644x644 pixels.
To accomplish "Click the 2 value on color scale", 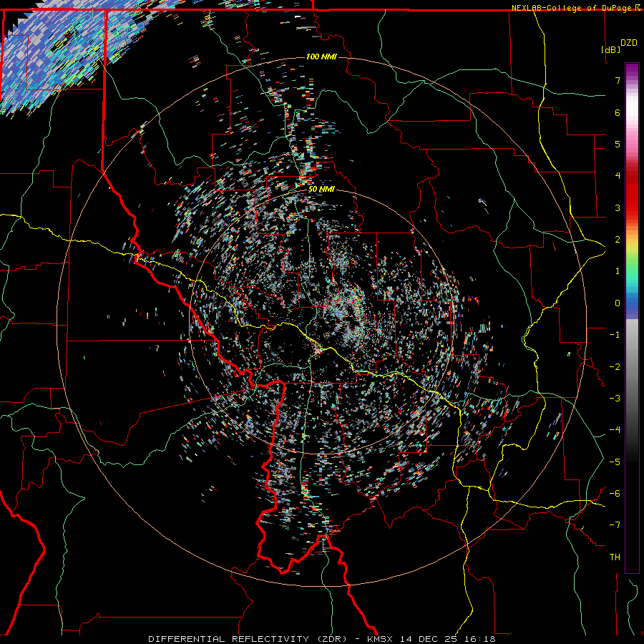I will tap(618, 240).
